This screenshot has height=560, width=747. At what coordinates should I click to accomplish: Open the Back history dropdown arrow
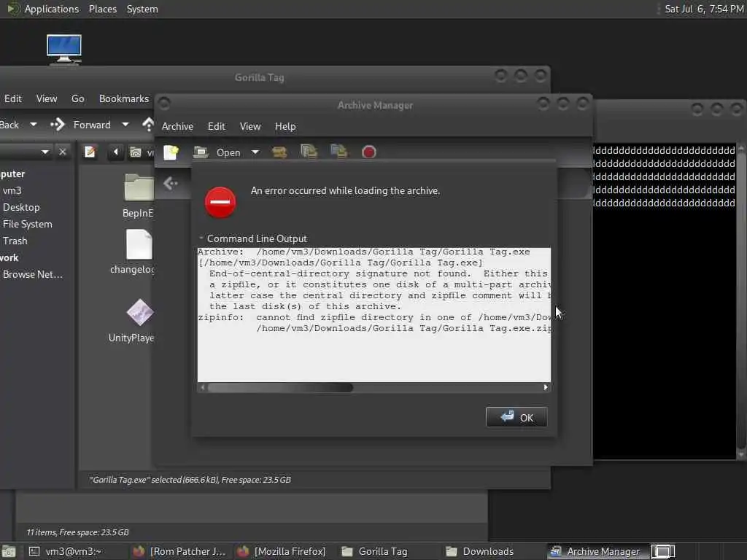point(34,125)
